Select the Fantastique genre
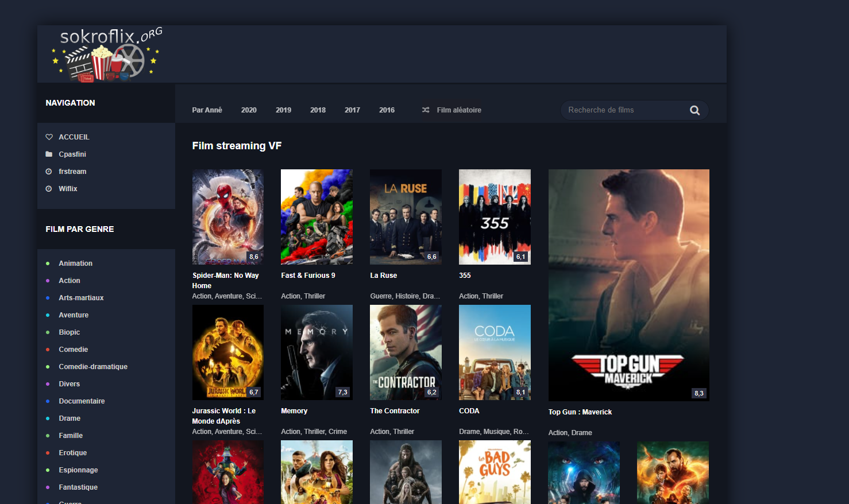Screen dimensions: 849x504 tap(78, 487)
